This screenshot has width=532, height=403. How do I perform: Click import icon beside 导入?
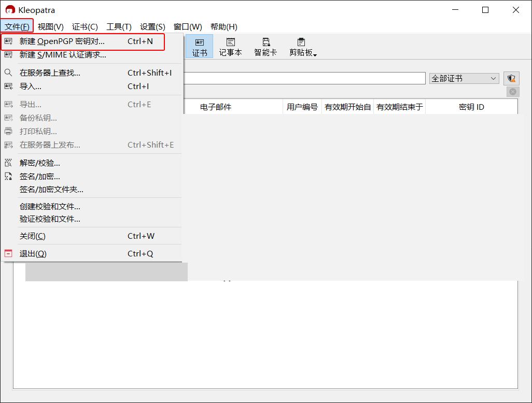[8, 87]
